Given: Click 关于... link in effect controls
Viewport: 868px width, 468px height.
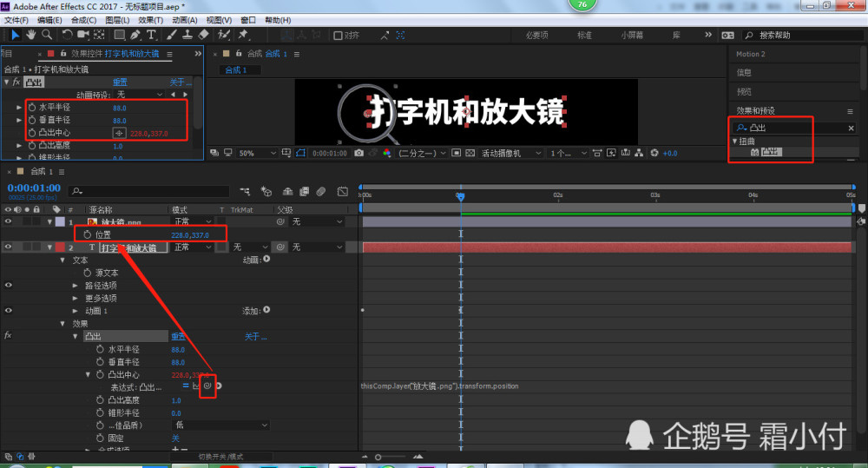Looking at the screenshot, I should point(181,82).
